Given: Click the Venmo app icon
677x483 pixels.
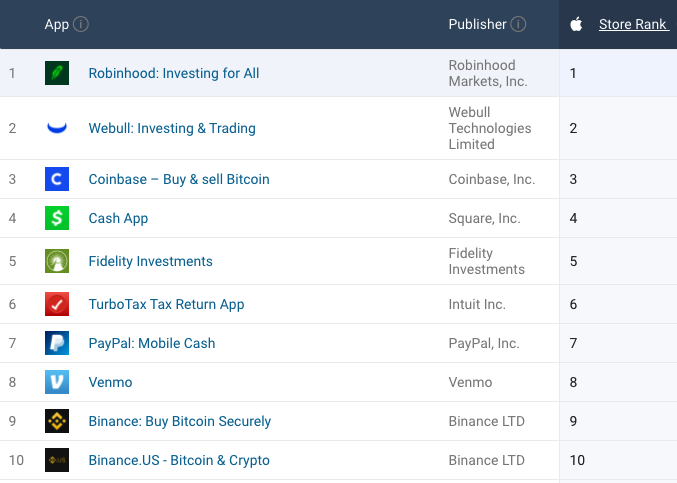Looking at the screenshot, I should 57,382.
